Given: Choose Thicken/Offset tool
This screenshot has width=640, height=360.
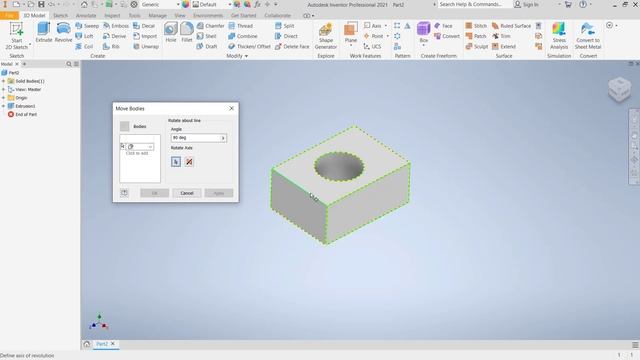Looking at the screenshot, I should [x=249, y=47].
